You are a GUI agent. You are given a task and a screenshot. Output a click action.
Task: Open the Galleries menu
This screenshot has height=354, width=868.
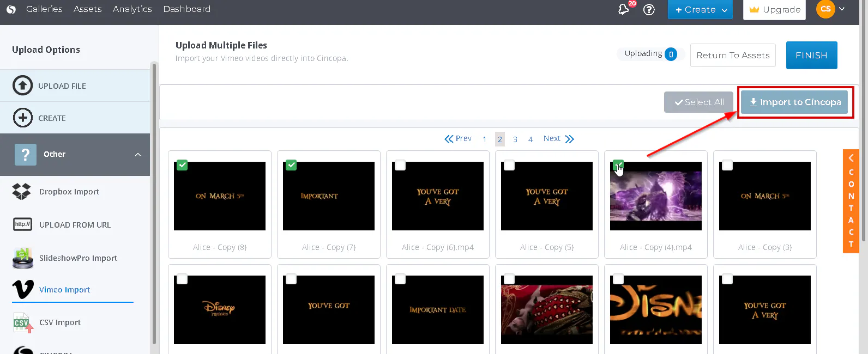44,9
